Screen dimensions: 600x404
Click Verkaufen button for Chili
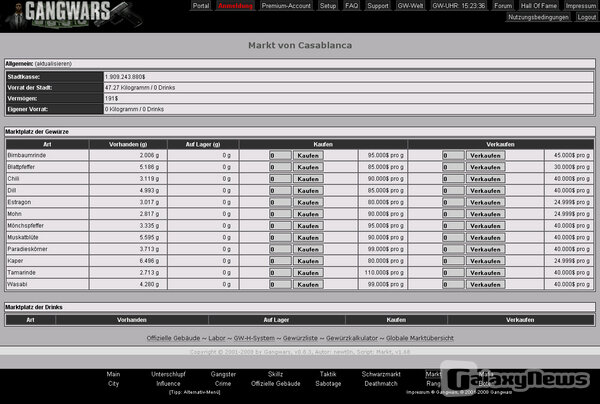tap(485, 179)
